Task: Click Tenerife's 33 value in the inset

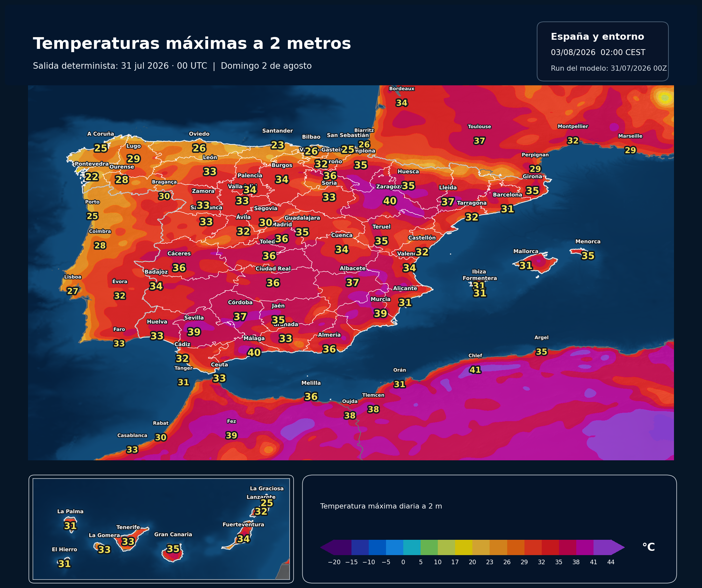Action: (x=128, y=541)
